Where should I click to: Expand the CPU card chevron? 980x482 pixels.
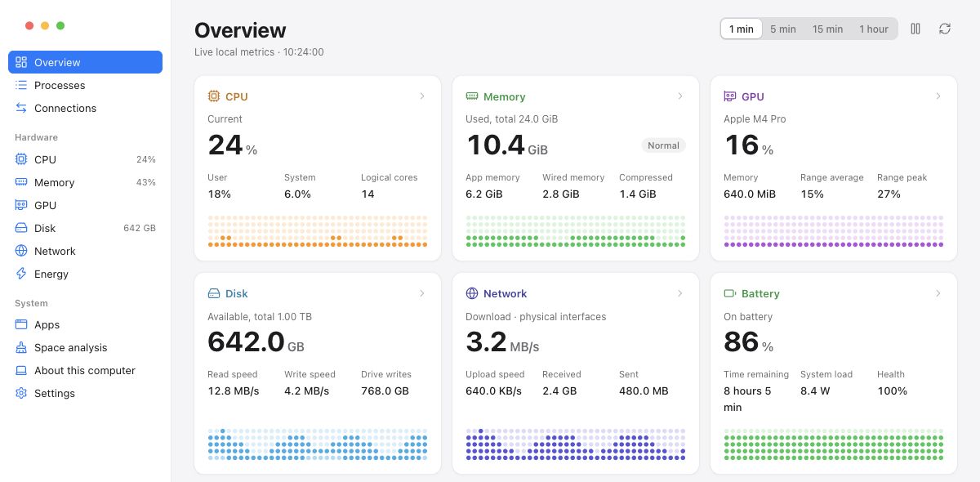click(422, 96)
